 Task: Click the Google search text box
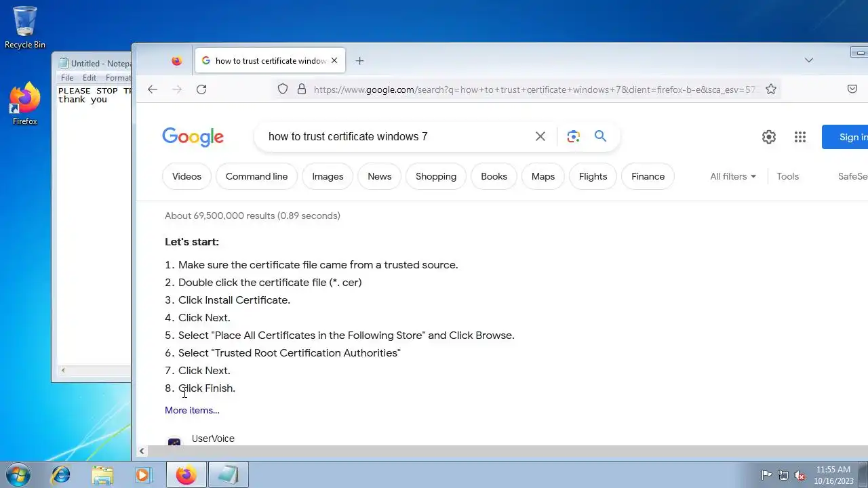pyautogui.click(x=397, y=136)
